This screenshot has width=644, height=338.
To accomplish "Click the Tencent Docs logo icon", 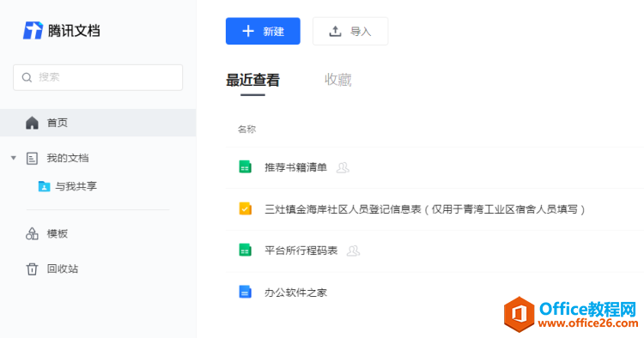I will click(33, 30).
